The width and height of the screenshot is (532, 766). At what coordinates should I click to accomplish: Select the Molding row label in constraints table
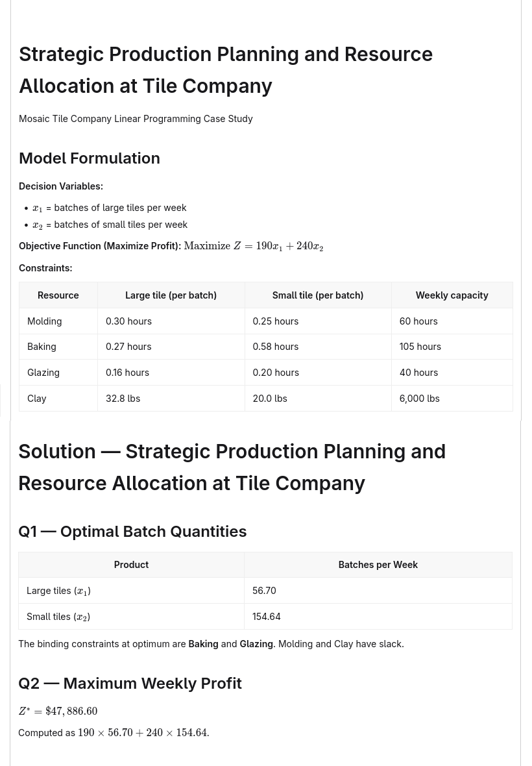(58, 321)
